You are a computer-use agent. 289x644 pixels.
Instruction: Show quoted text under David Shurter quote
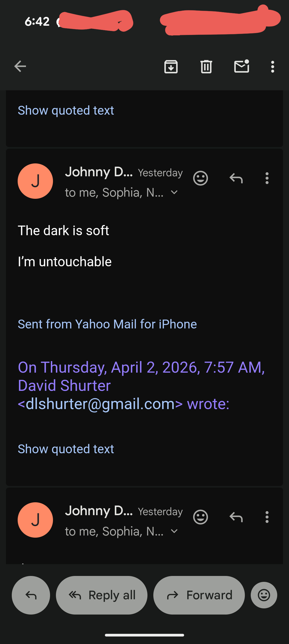coord(66,449)
